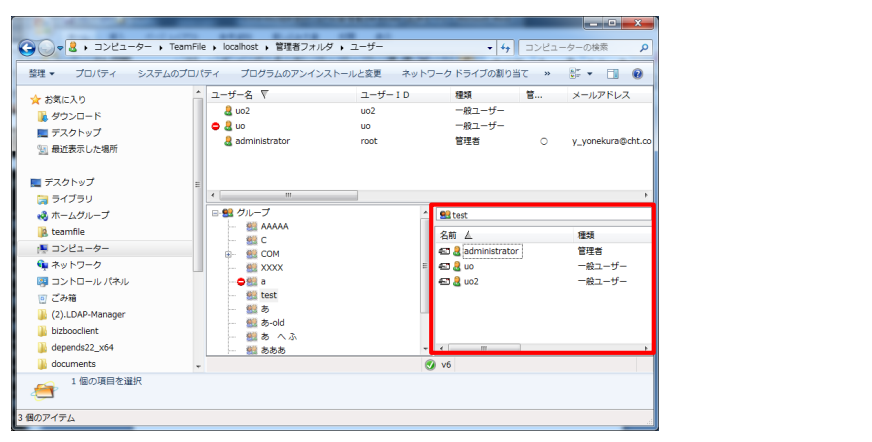Click the プロパティ toolbar item
Screen dimensions: 872x442
96,74
